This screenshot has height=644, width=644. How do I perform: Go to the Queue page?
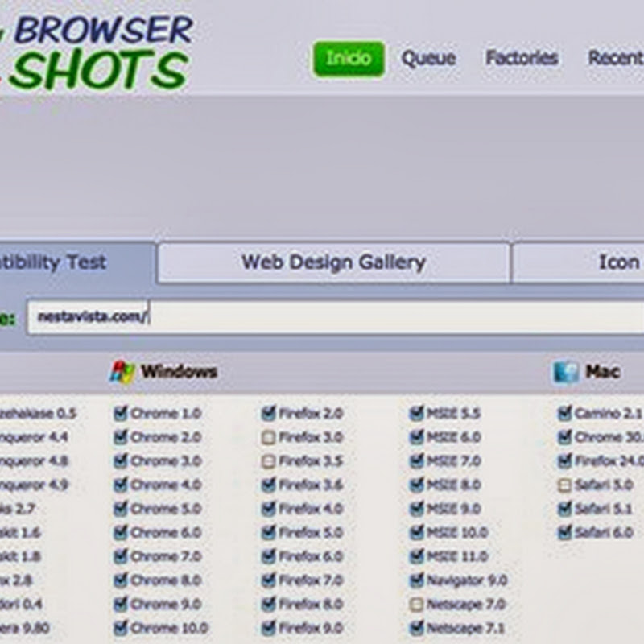point(428,59)
